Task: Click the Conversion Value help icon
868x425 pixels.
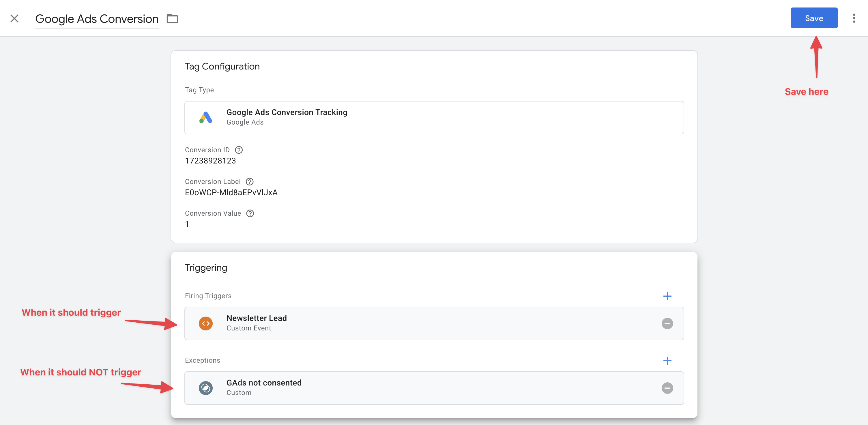Action: 250,213
